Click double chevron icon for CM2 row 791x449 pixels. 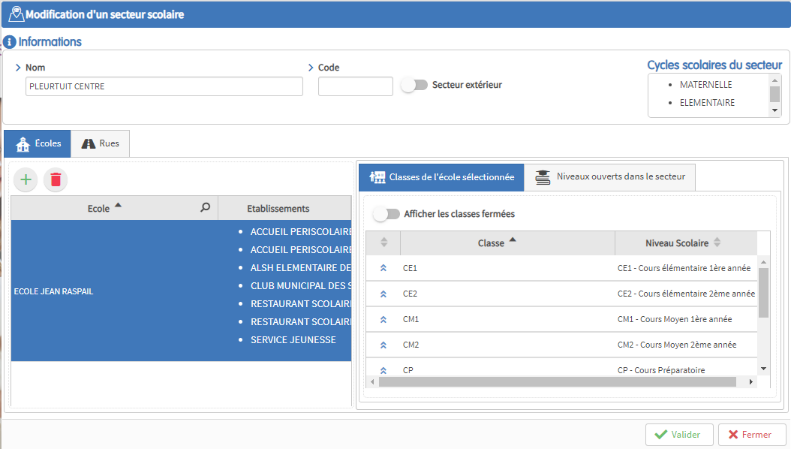(x=383, y=345)
